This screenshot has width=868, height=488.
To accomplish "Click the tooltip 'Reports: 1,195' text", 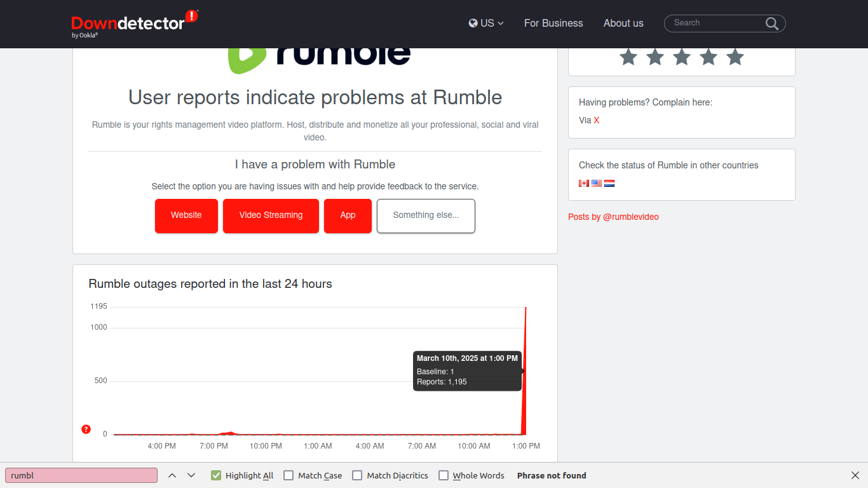I will pos(442,382).
